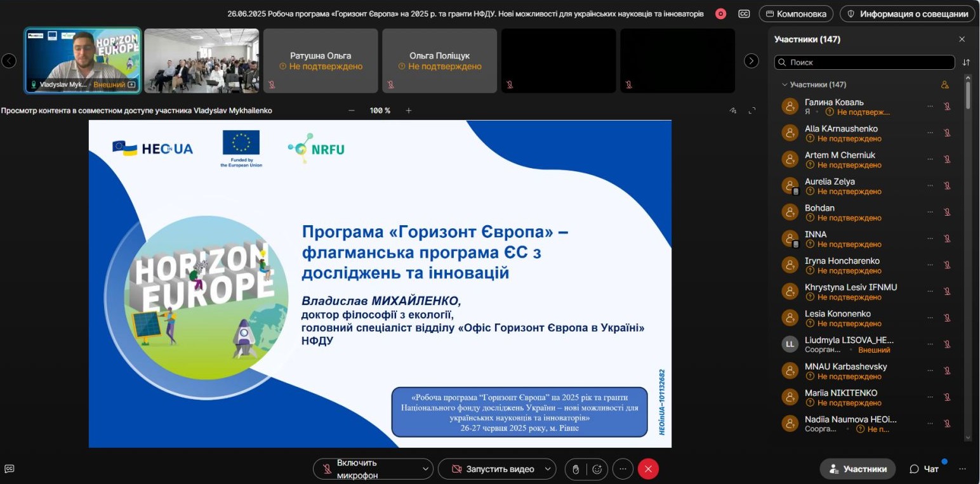Select Vladyslav Mykhailenko's video thumbnail
980x484 pixels.
83,61
